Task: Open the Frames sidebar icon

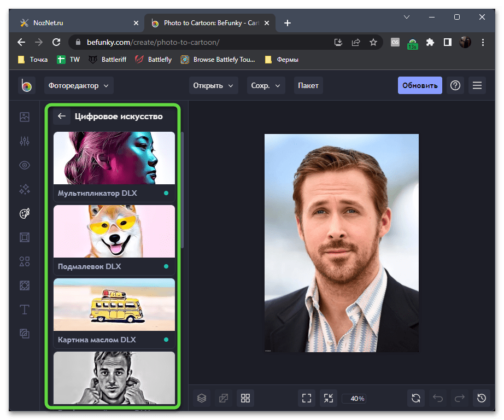Action: point(25,237)
